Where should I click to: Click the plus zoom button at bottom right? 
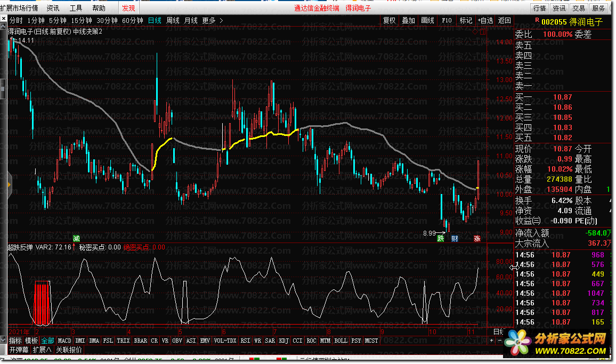click(x=491, y=341)
